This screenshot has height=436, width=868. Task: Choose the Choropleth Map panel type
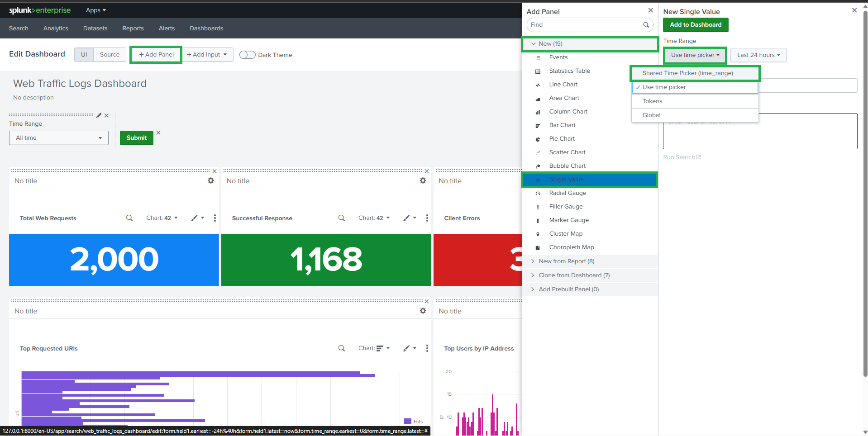pos(571,247)
